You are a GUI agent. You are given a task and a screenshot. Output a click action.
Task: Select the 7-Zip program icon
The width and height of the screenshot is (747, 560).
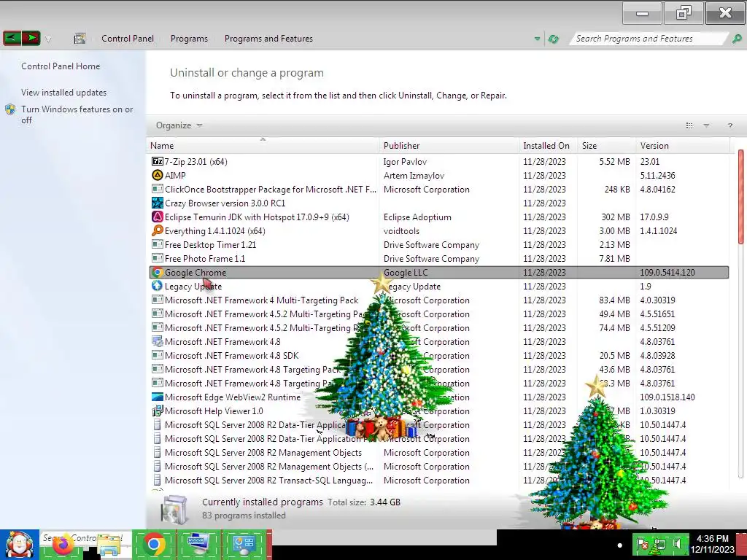pyautogui.click(x=158, y=161)
